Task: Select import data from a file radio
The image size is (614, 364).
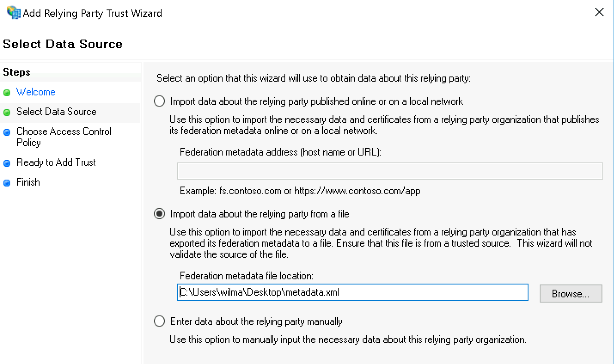Action: click(x=159, y=214)
